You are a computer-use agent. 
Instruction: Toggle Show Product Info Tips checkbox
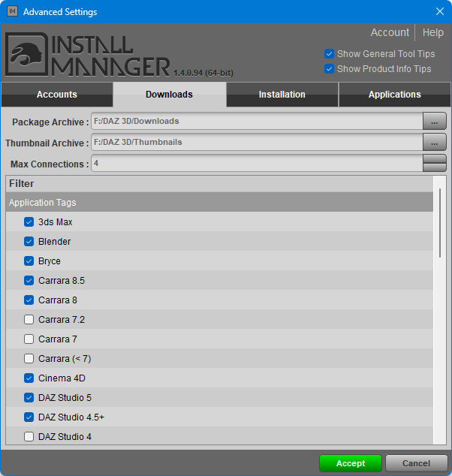click(x=329, y=69)
